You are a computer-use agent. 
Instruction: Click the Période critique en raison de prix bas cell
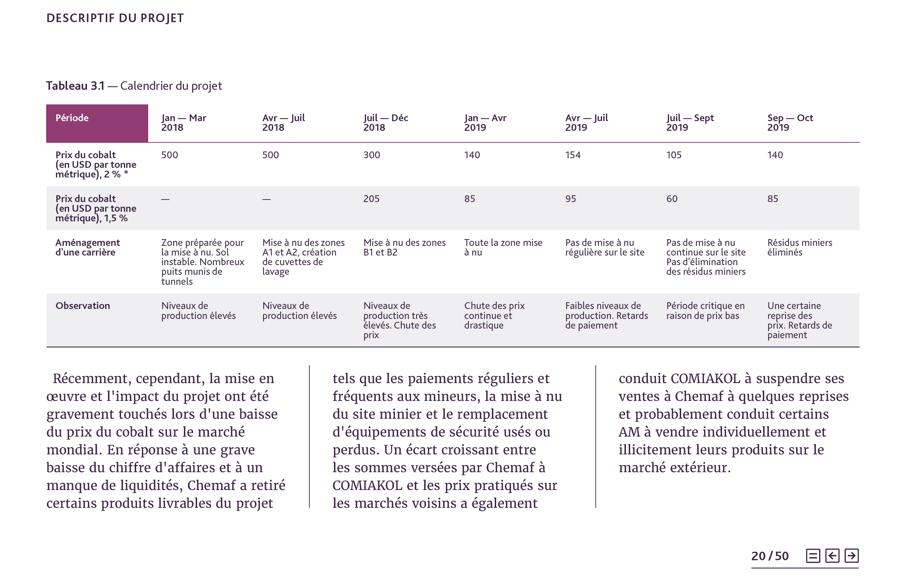click(x=705, y=310)
